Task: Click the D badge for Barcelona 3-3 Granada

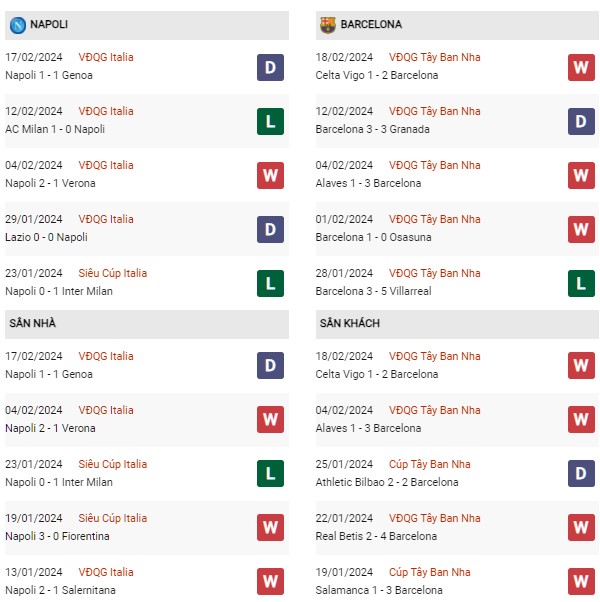Action: click(580, 122)
